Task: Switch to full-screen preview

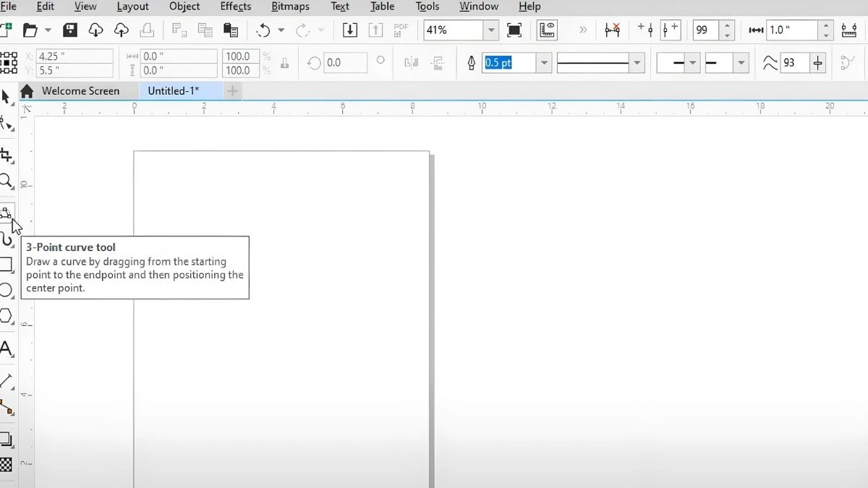Action: click(514, 30)
